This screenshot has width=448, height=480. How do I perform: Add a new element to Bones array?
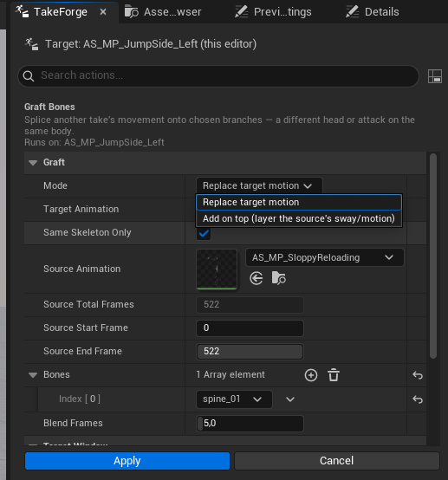(x=311, y=374)
